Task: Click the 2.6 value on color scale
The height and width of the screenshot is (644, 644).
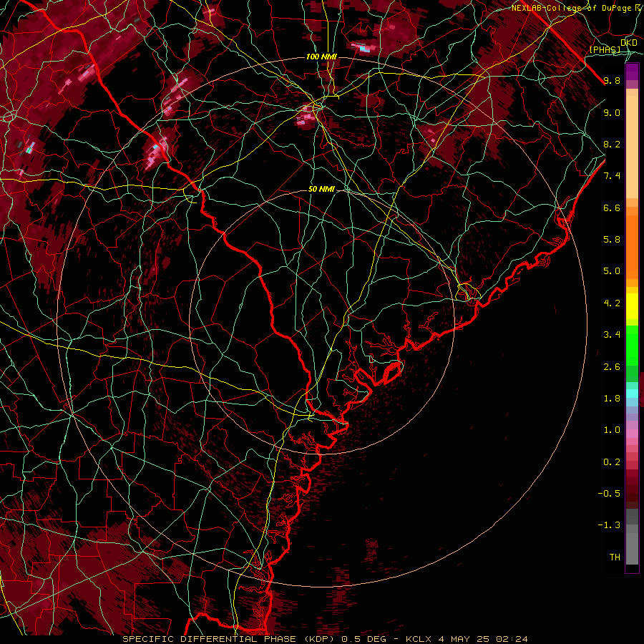Action: coord(612,367)
